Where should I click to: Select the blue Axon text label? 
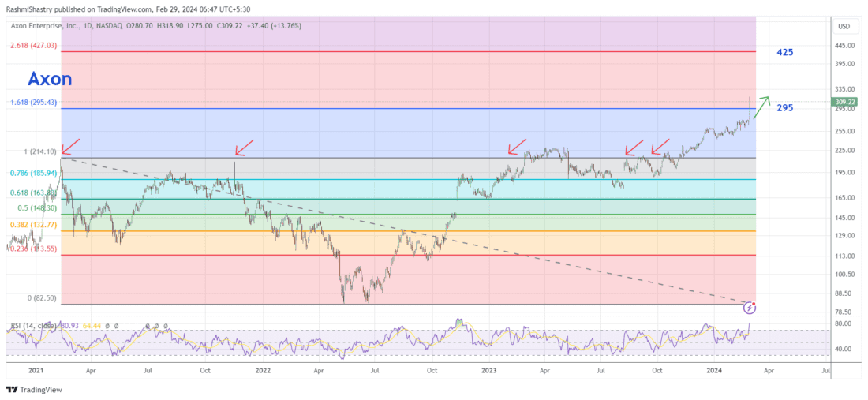click(50, 79)
